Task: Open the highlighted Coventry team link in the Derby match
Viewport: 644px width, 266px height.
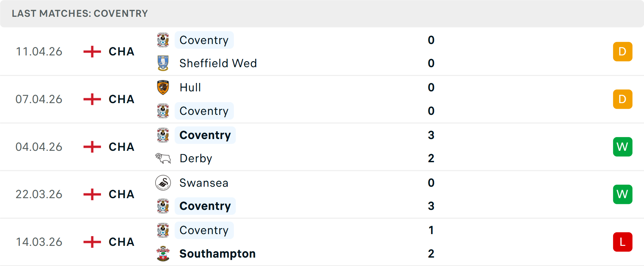Action: pos(205,135)
